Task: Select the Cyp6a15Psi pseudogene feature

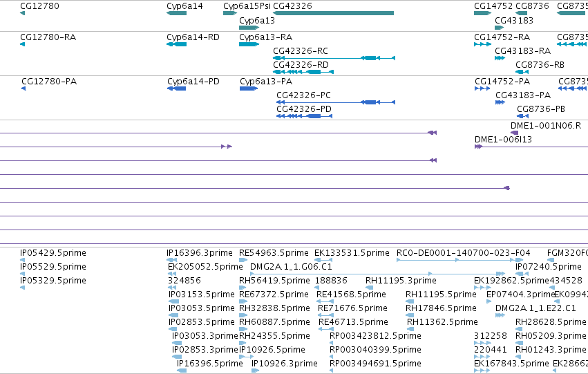Action: tap(230, 13)
